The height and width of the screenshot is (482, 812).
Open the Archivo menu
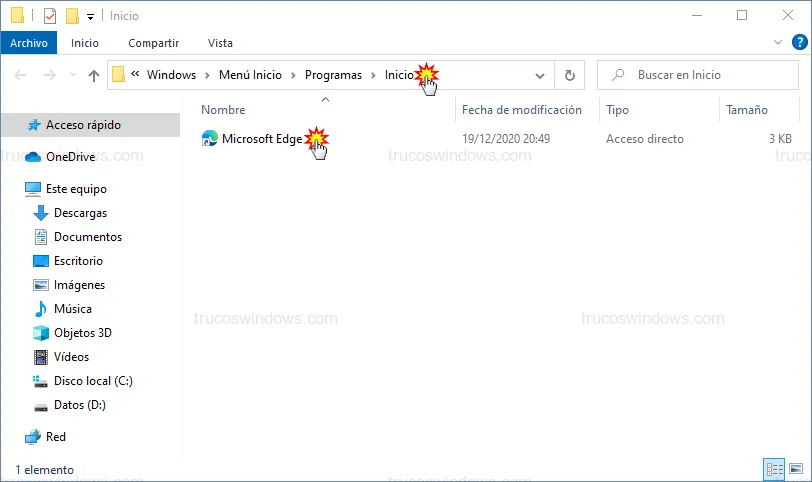point(30,43)
